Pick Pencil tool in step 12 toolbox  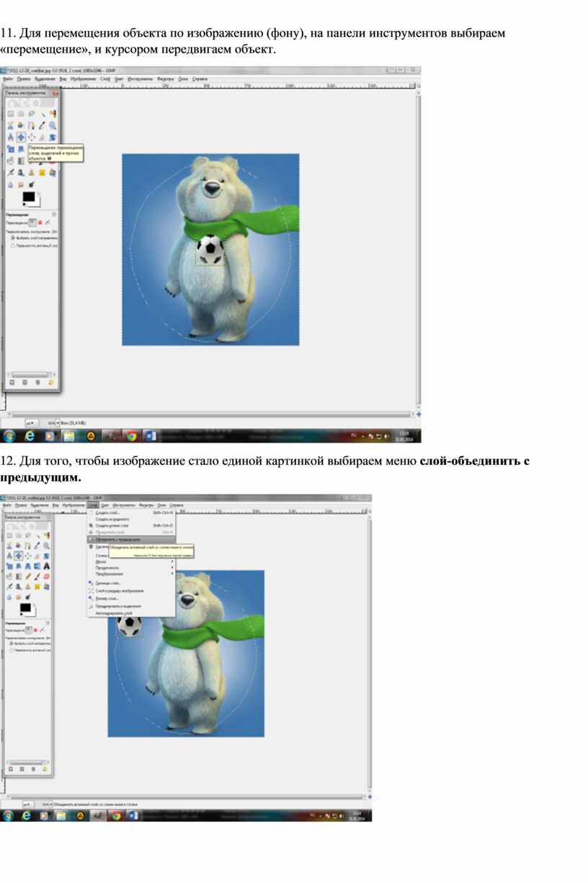click(28, 577)
